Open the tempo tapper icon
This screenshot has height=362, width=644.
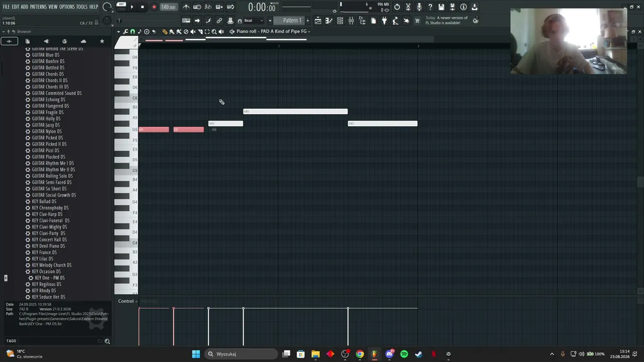tap(395, 21)
